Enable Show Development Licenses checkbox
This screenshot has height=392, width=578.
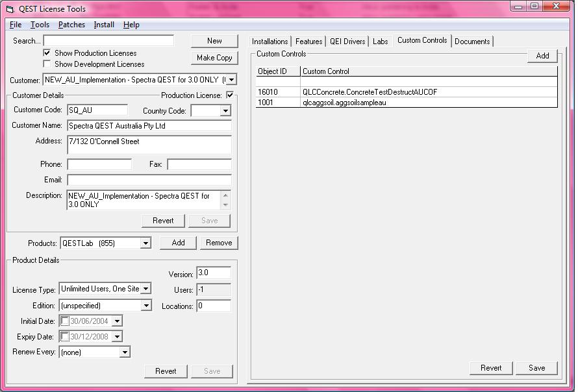tap(47, 64)
